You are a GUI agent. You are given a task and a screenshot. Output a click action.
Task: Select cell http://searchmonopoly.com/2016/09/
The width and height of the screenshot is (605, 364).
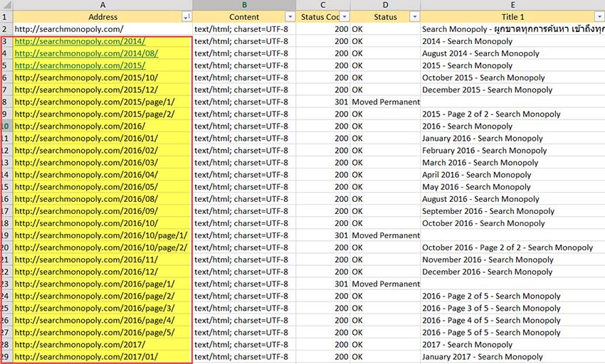(102, 211)
